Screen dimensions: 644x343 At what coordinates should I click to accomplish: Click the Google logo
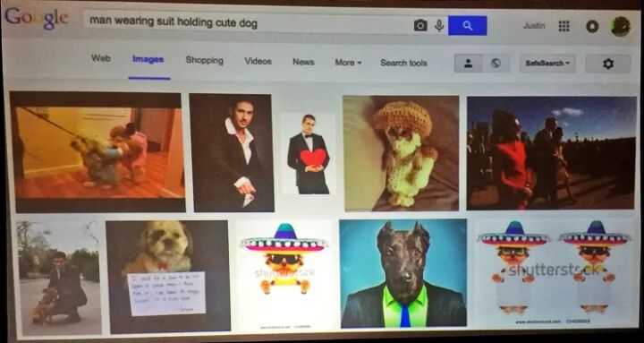(x=36, y=19)
